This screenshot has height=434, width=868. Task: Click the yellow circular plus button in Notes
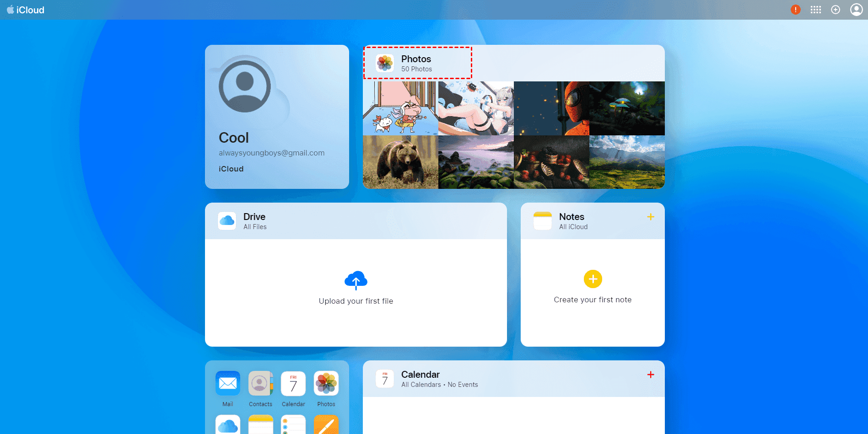pos(593,279)
